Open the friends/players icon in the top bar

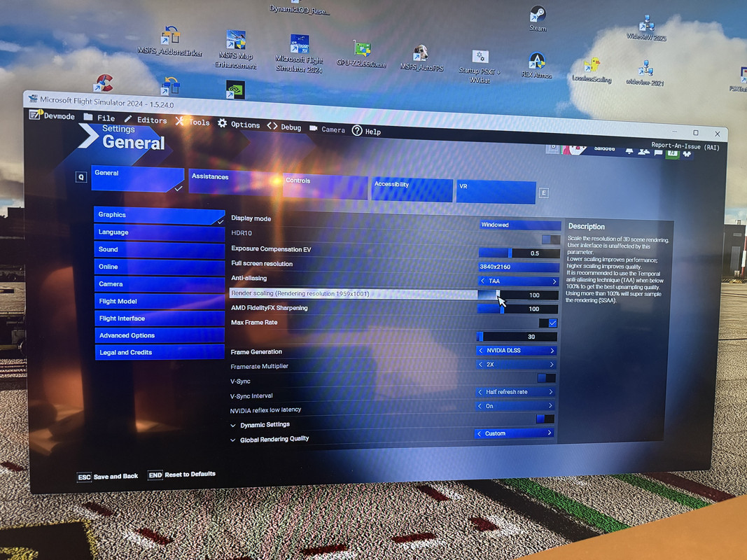tap(643, 152)
